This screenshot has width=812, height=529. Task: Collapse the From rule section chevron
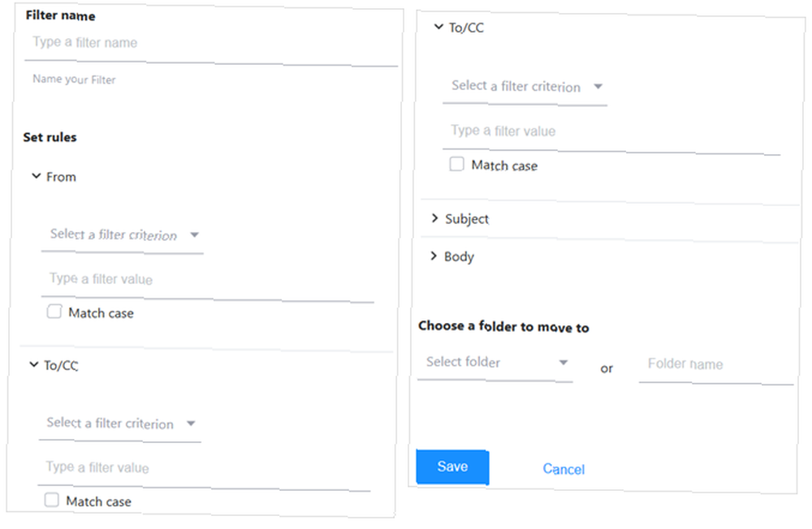tap(37, 176)
